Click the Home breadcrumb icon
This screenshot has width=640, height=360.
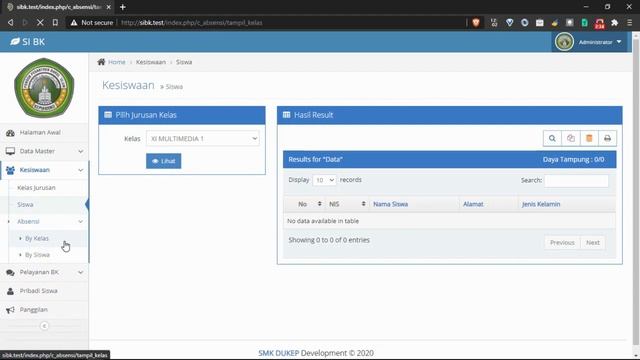coord(101,62)
